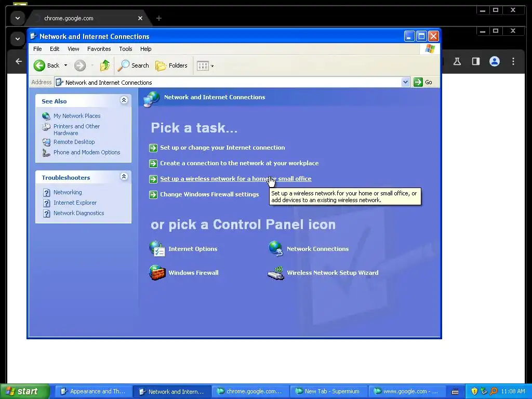Click the Go button

pos(423,82)
